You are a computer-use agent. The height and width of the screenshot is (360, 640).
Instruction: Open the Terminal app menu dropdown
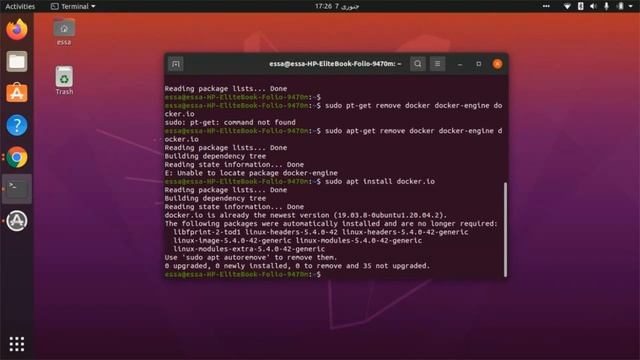click(x=73, y=6)
